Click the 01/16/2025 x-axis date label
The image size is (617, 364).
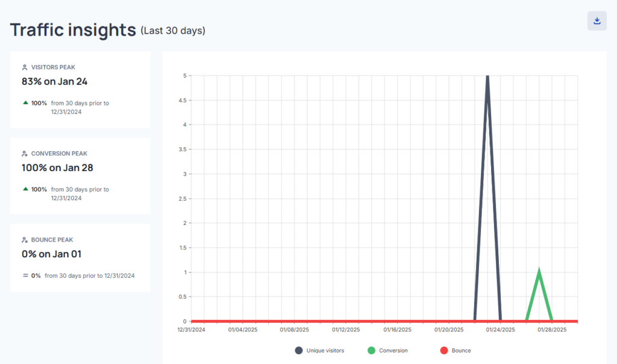[398, 330]
